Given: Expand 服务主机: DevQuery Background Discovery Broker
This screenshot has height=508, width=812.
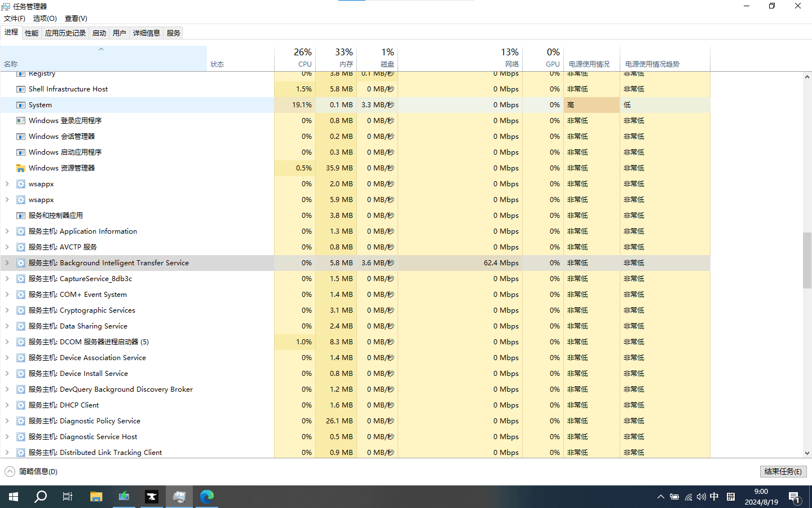Looking at the screenshot, I should tap(7, 389).
